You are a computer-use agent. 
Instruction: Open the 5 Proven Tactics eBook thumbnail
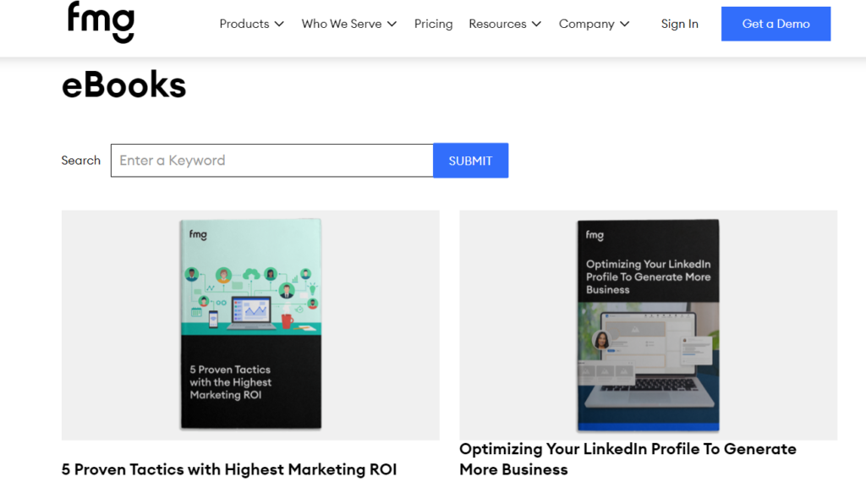click(x=249, y=325)
